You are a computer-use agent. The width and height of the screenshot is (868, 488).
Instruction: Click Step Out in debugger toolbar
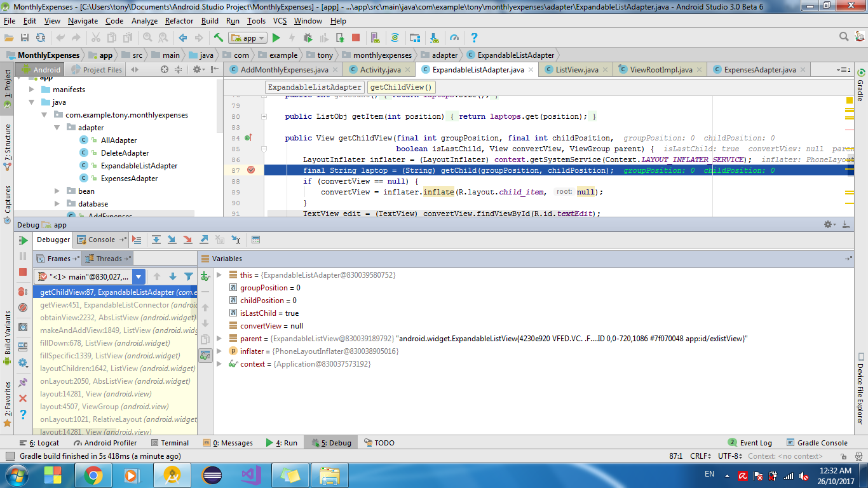pos(204,240)
